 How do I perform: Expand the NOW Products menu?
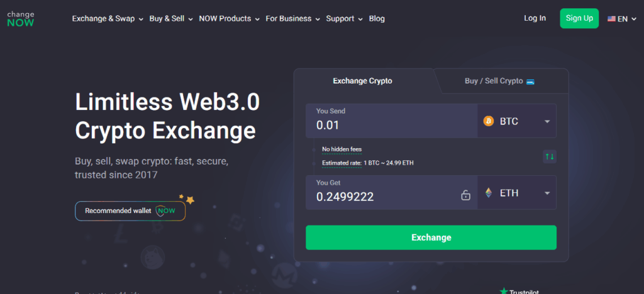[229, 19]
